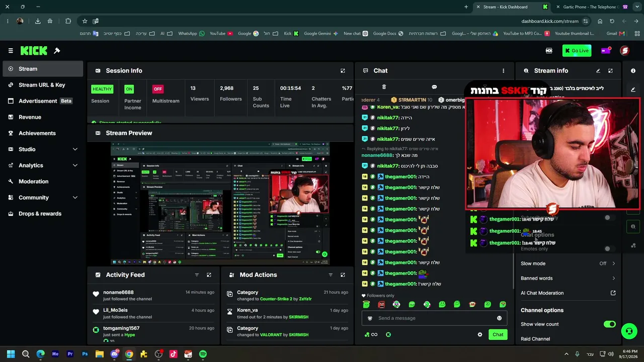Open Slow mode options chevron
Viewport: 644px width, 362px height.
[x=613, y=263]
